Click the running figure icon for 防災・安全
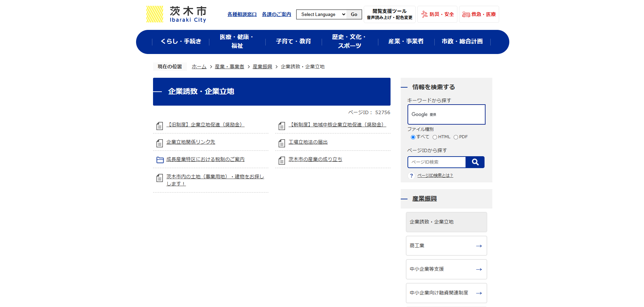 [424, 14]
